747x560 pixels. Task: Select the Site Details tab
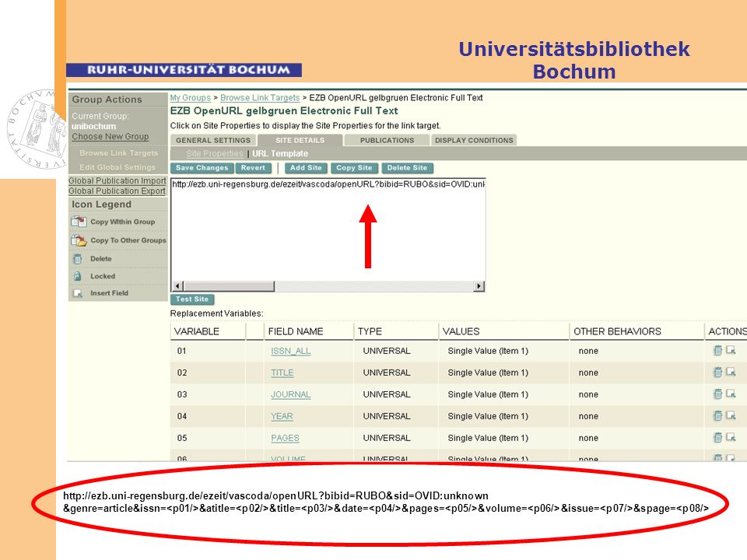coord(300,141)
